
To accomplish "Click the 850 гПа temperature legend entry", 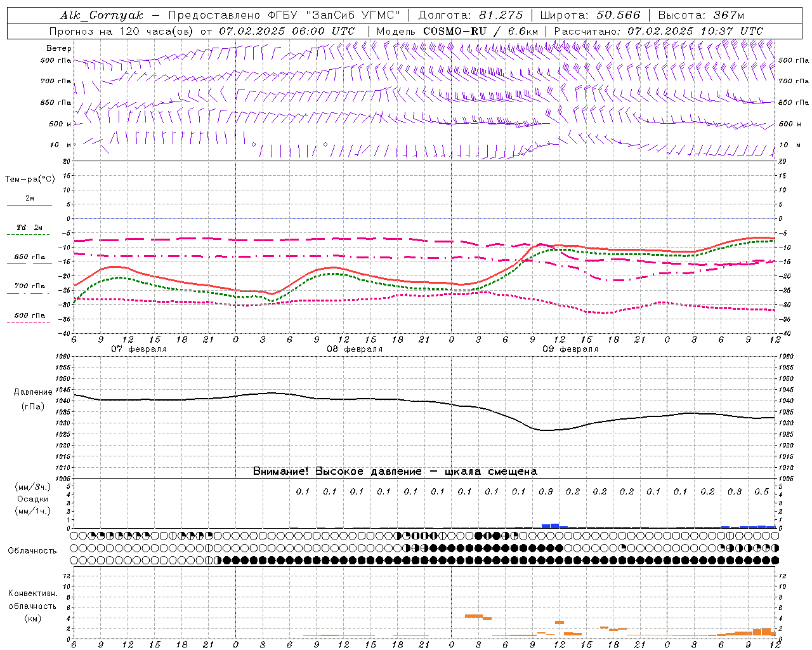I will [29, 257].
